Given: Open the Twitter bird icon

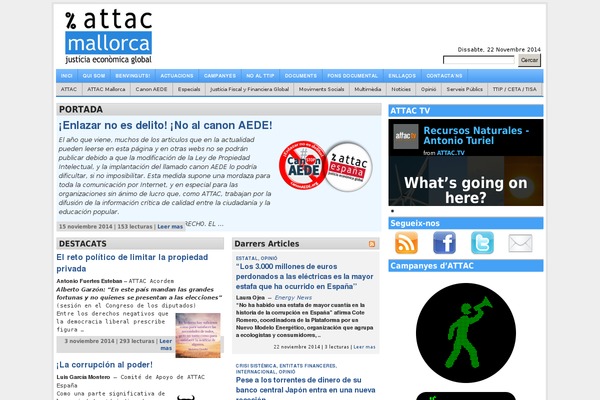Looking at the screenshot, I should pyautogui.click(x=482, y=243).
